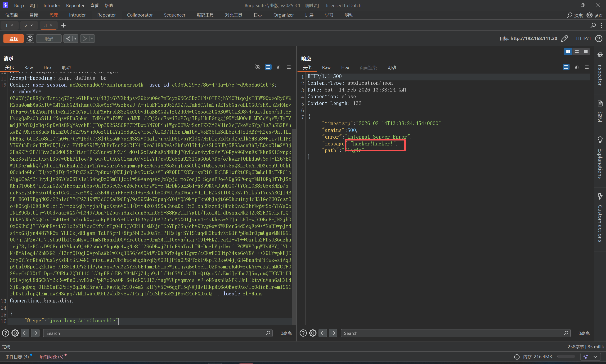Screen dimensions: 606x364
Task: Switch to side-by-side layout view
Action: (x=568, y=51)
